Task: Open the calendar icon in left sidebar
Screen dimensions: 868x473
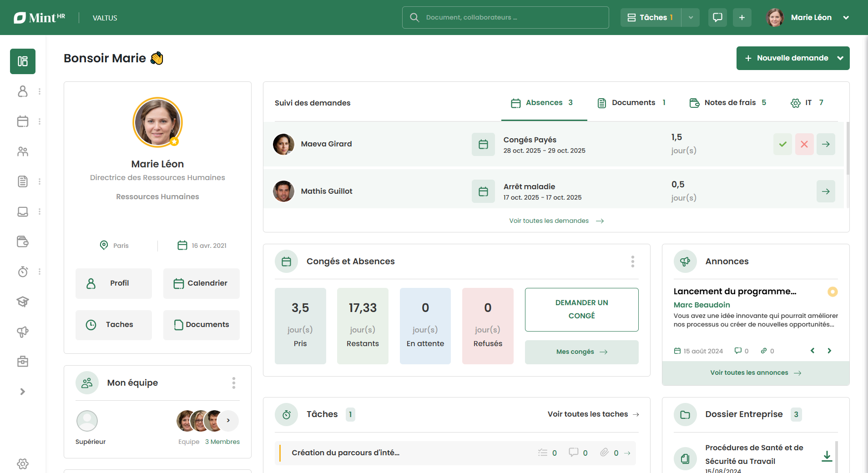Action: pyautogui.click(x=23, y=121)
